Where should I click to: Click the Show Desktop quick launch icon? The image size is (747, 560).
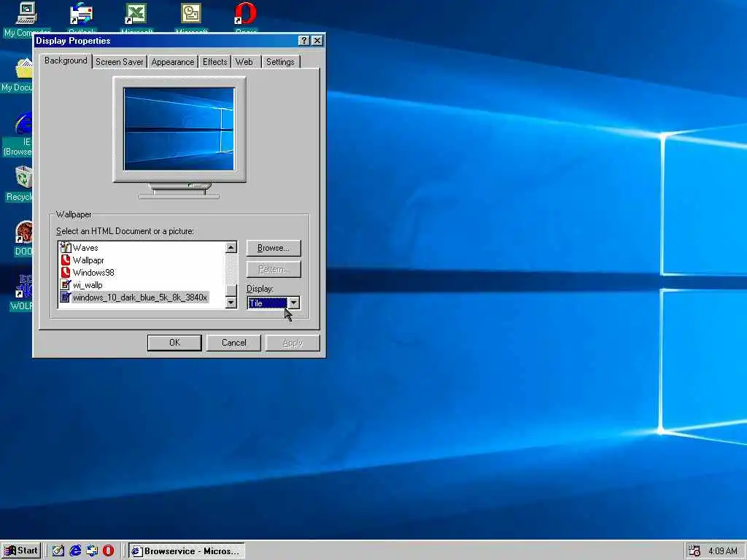pyautogui.click(x=58, y=551)
